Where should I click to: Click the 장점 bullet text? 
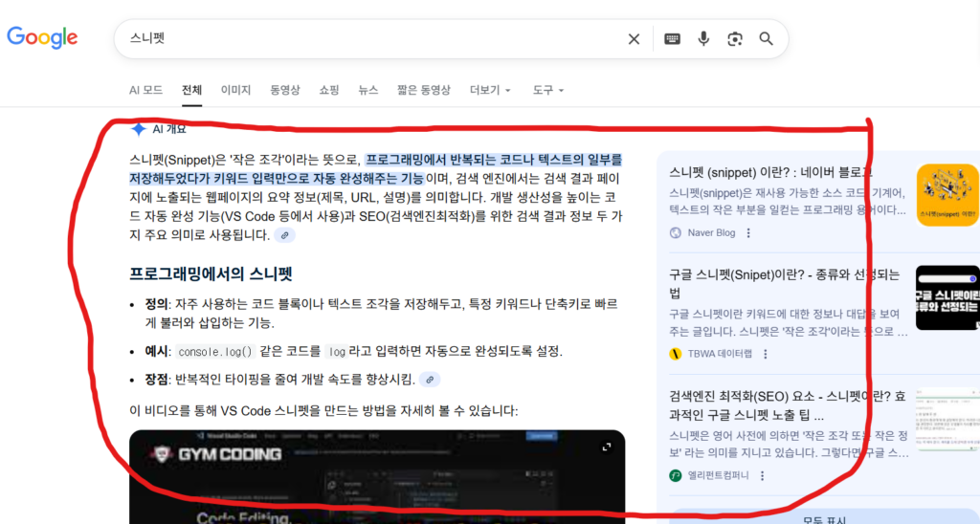[280, 379]
